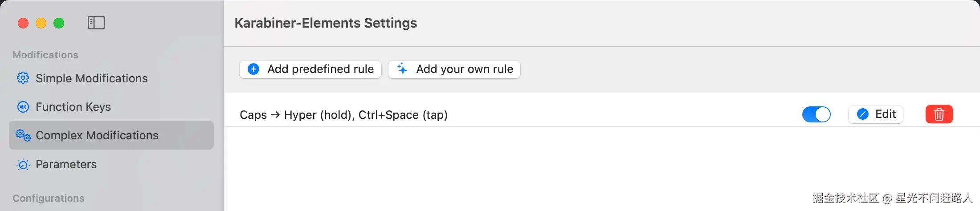Minimize the settings window with the yellow button
This screenshot has width=980, height=211.
[x=41, y=23]
